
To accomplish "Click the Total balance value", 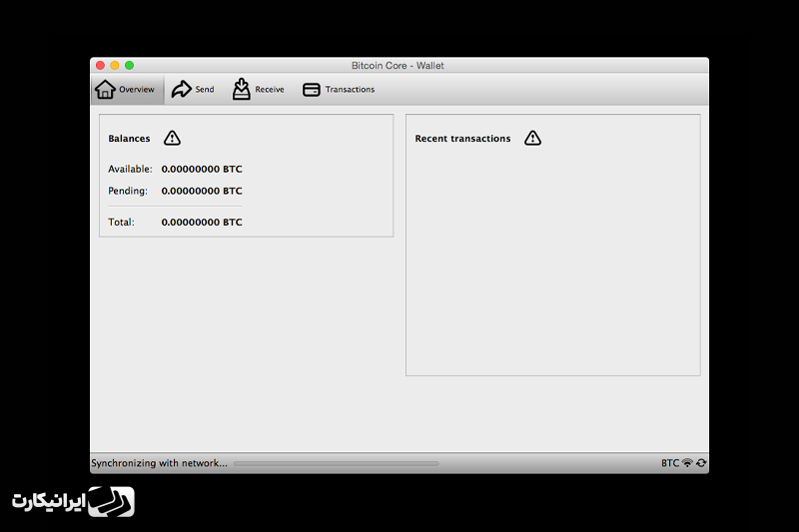I will [202, 222].
